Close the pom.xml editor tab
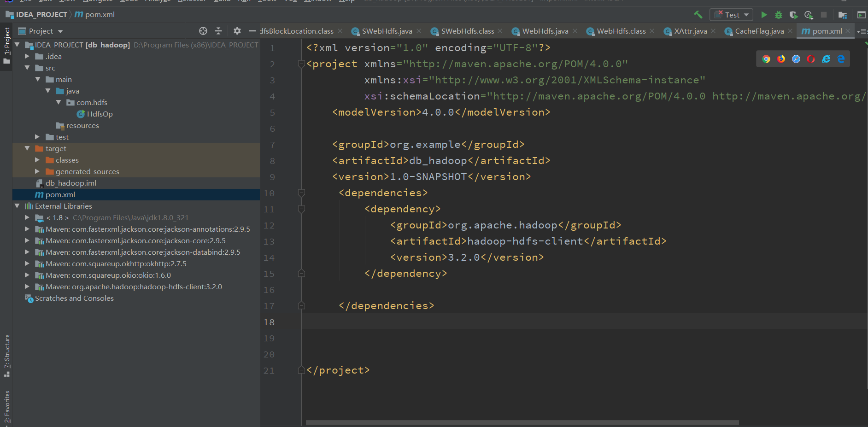Image resolution: width=868 pixels, height=427 pixels. pyautogui.click(x=848, y=31)
